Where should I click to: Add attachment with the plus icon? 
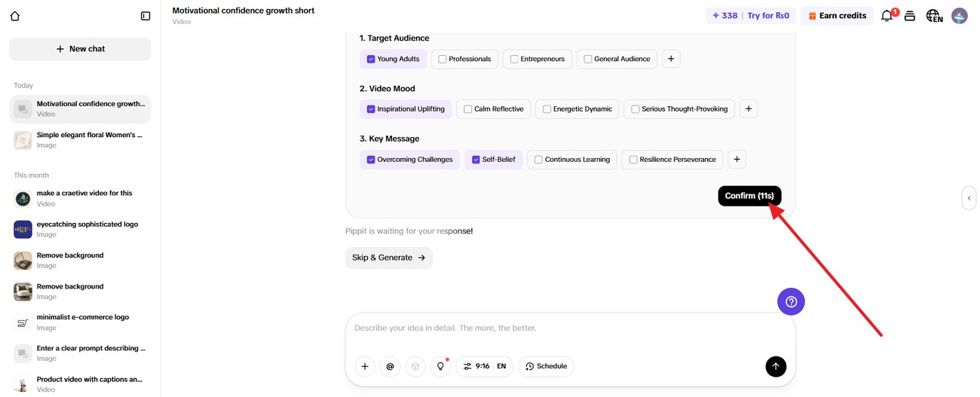tap(365, 367)
